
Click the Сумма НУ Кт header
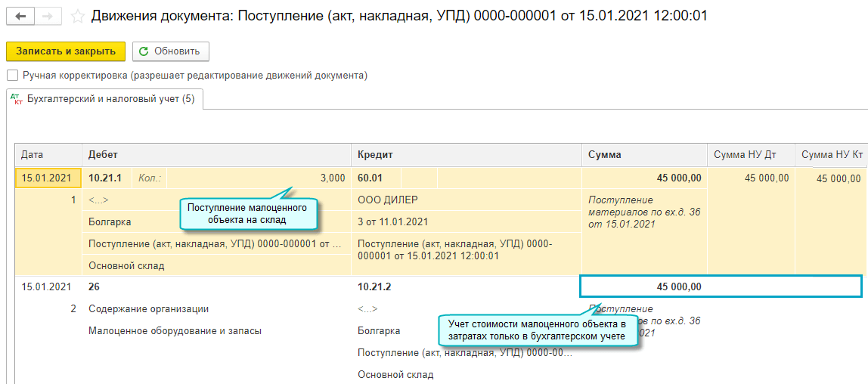pyautogui.click(x=832, y=155)
